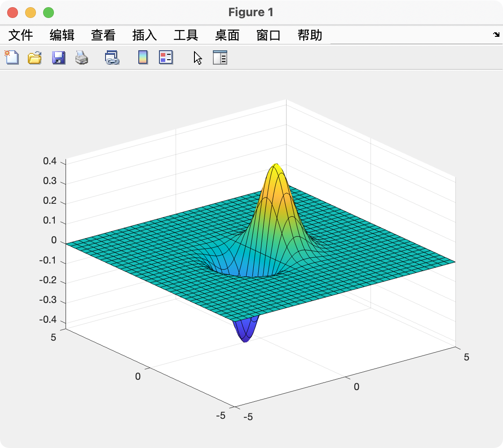
Task: Print the figure with the printer icon
Action: (81, 58)
